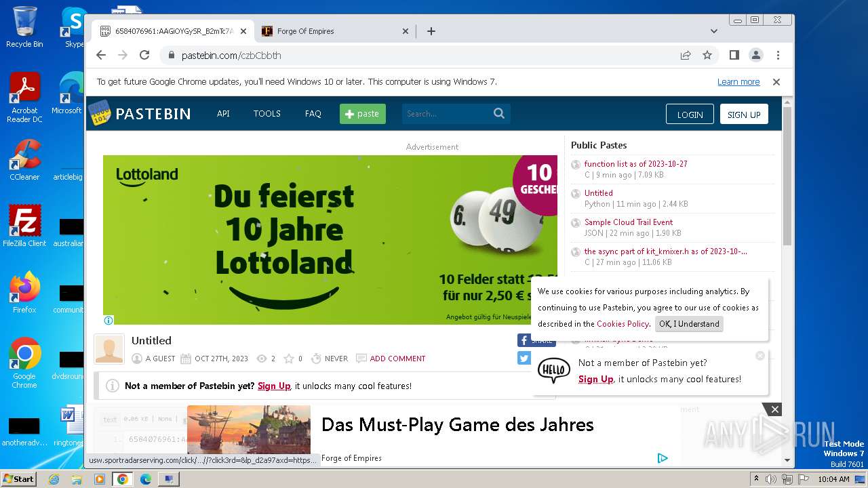The image size is (868, 488).
Task: Click AdChoices icon on bottom ad
Action: click(663, 458)
